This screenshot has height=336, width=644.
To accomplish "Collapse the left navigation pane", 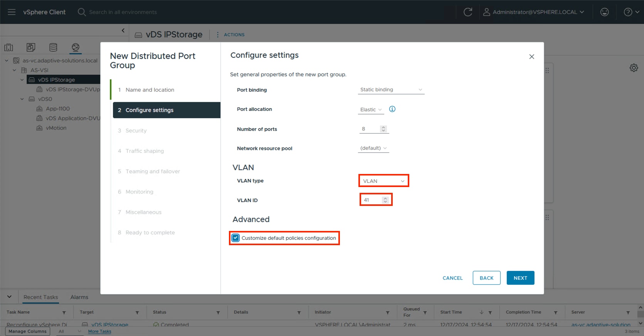I will tap(123, 30).
